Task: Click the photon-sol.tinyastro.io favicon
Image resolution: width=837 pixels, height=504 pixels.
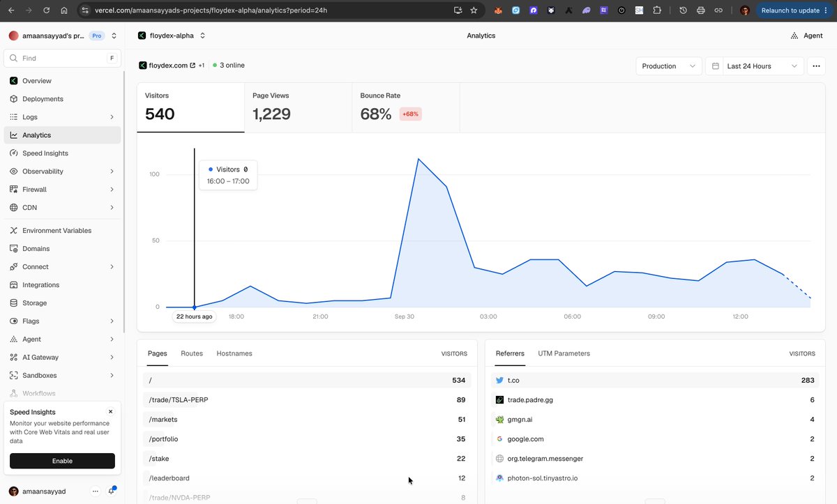Action: (499, 478)
